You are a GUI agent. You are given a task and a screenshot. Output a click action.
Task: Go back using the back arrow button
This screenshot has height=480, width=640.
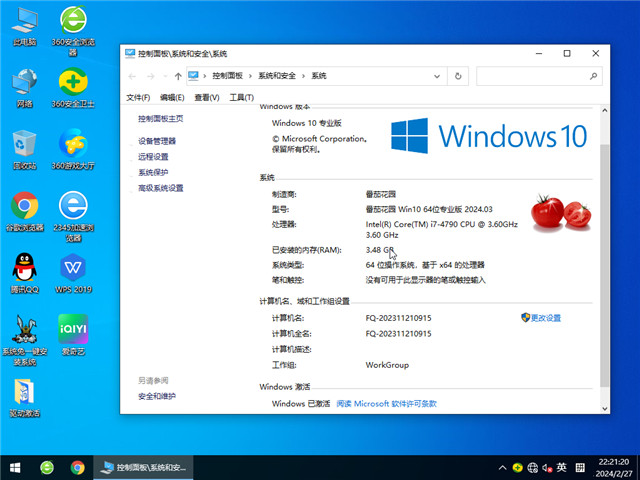coord(132,76)
